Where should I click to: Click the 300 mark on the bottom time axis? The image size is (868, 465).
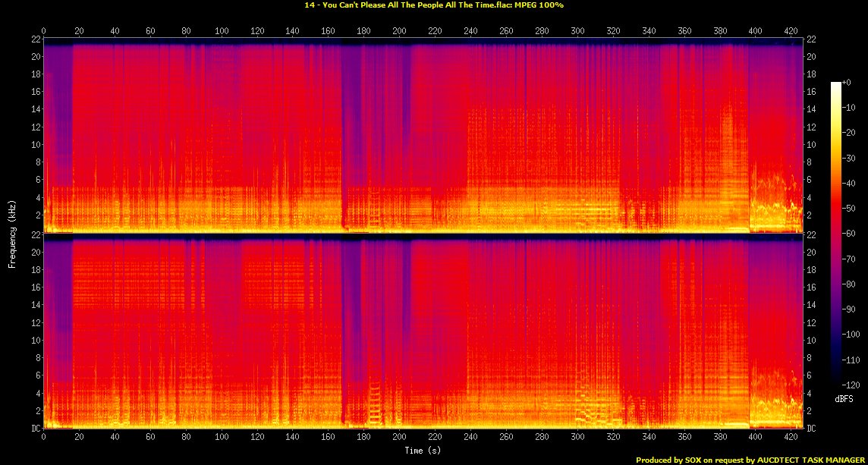[x=578, y=438]
